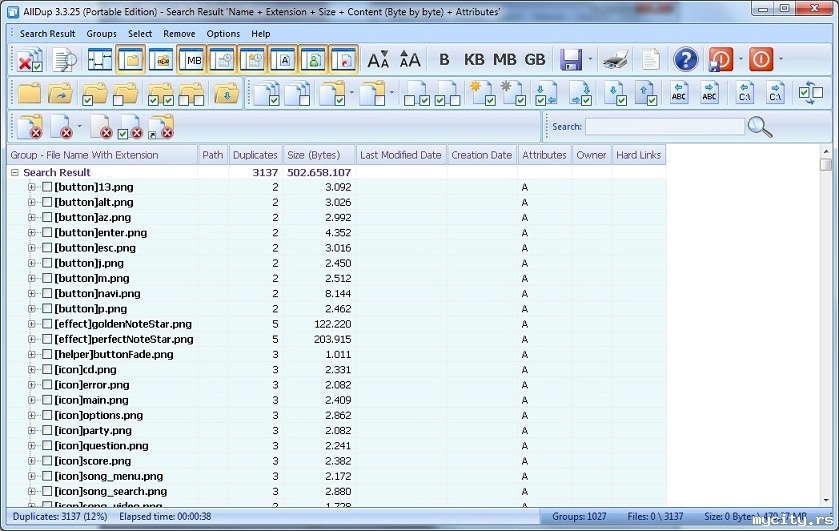
Task: Click the plain red power button icon
Action: pos(761,59)
